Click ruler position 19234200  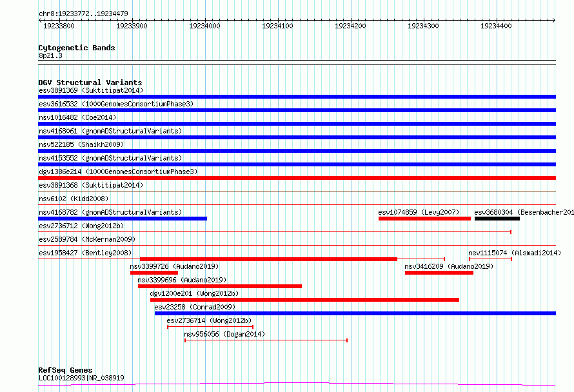tap(350, 26)
